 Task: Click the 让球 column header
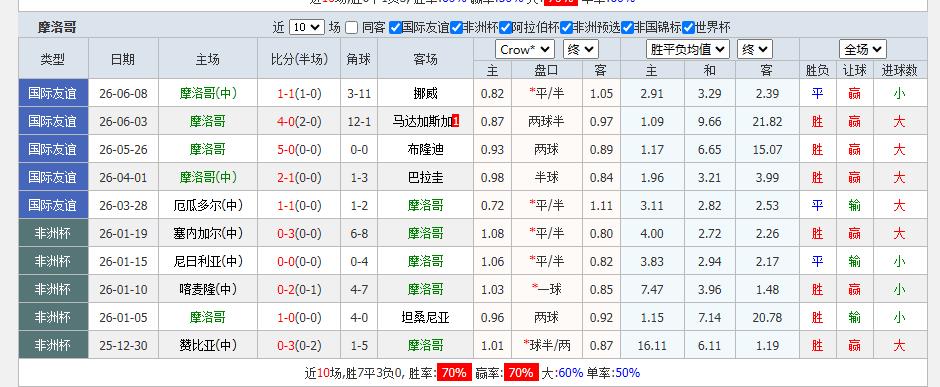point(854,71)
